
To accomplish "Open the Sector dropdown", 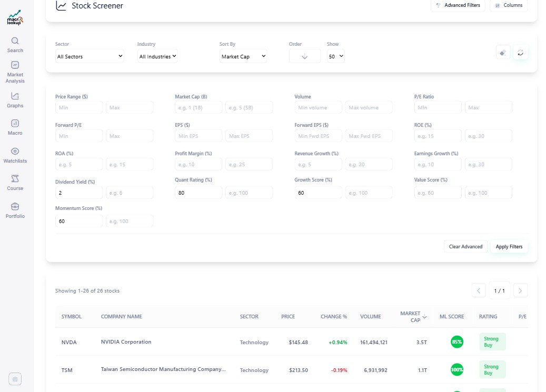I will (90, 56).
